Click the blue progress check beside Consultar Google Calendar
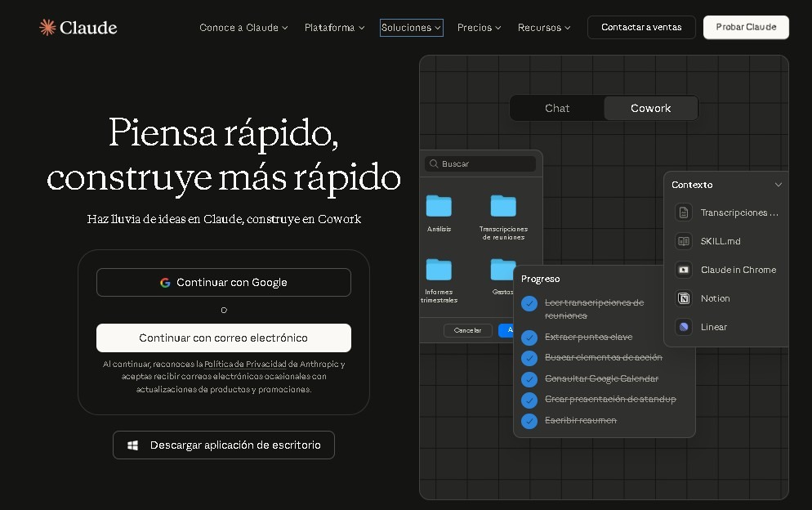 pyautogui.click(x=529, y=378)
